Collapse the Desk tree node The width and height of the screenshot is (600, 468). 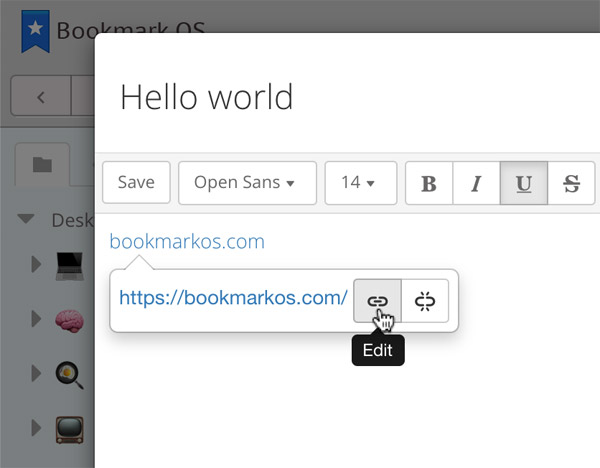(x=26, y=219)
